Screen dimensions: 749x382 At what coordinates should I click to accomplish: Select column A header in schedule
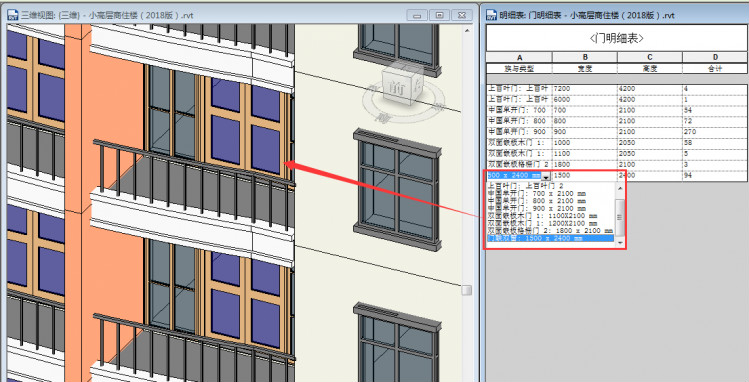[x=519, y=57]
